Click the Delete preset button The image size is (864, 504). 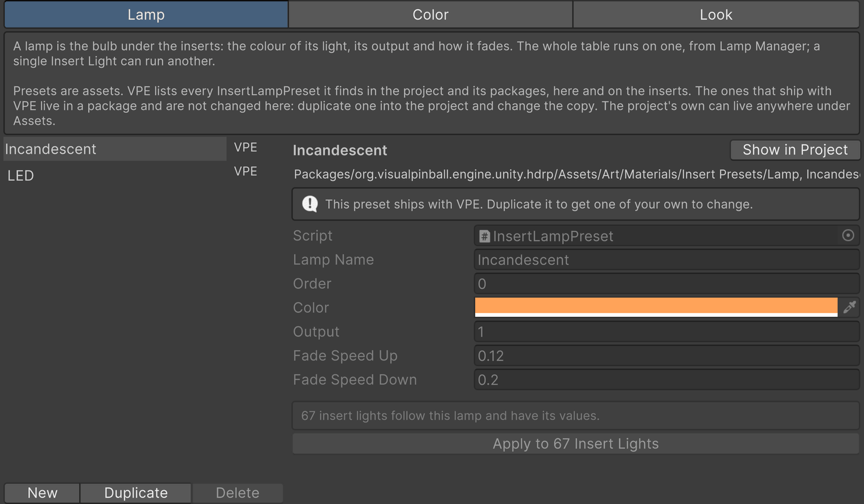tap(238, 493)
